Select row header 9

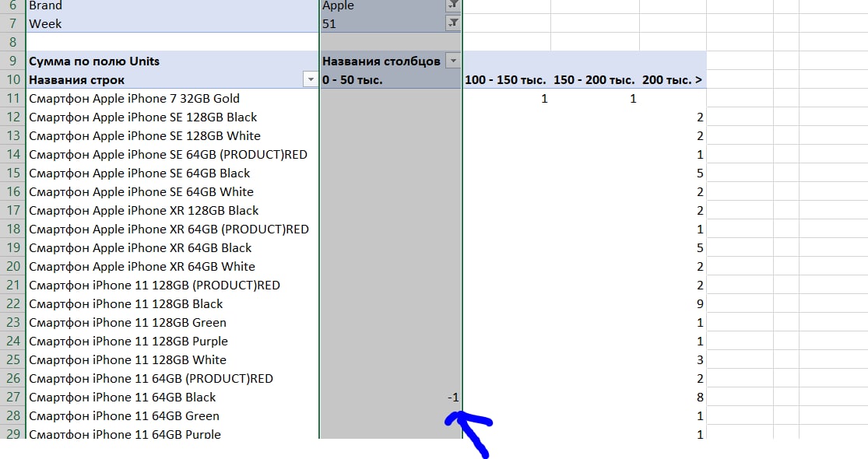12,61
